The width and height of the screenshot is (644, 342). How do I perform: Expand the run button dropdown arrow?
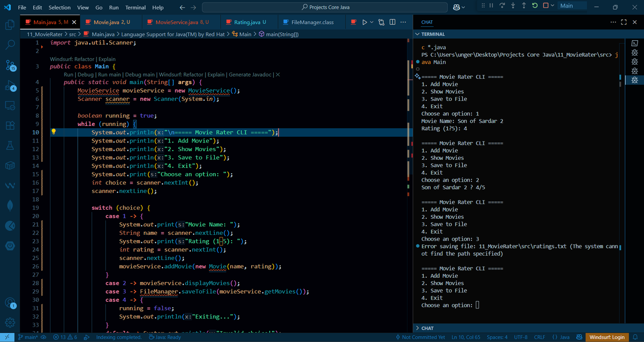372,23
